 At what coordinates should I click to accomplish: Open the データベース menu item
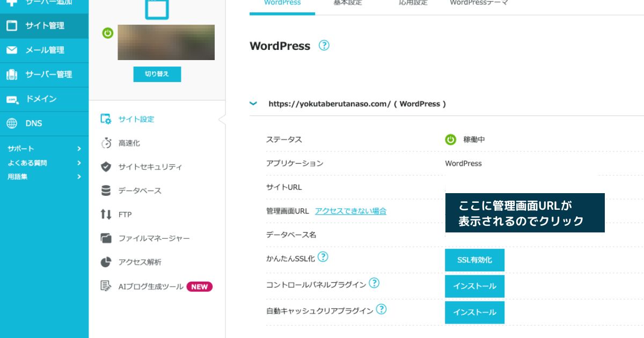pos(140,190)
